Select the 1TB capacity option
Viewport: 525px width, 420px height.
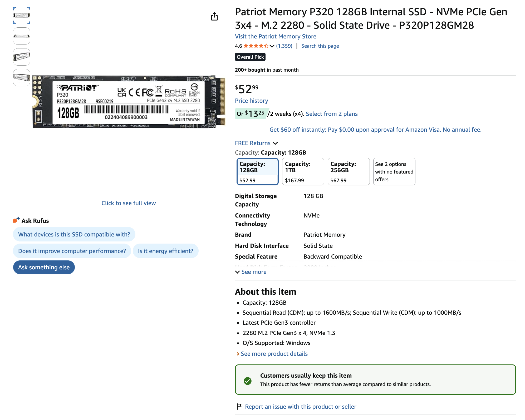(x=303, y=171)
